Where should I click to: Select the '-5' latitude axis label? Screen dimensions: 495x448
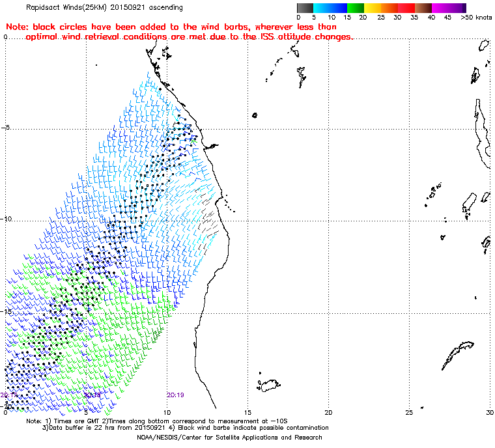click(x=5, y=128)
